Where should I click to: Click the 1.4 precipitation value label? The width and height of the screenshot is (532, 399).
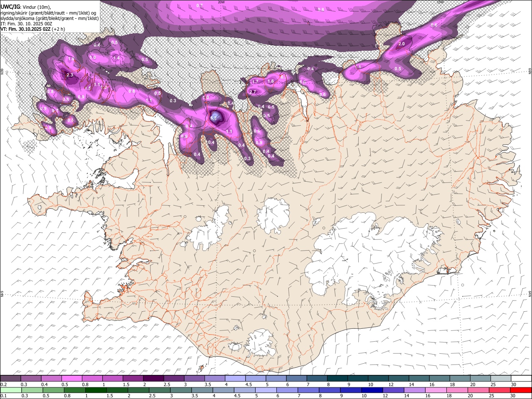[x=116, y=58]
